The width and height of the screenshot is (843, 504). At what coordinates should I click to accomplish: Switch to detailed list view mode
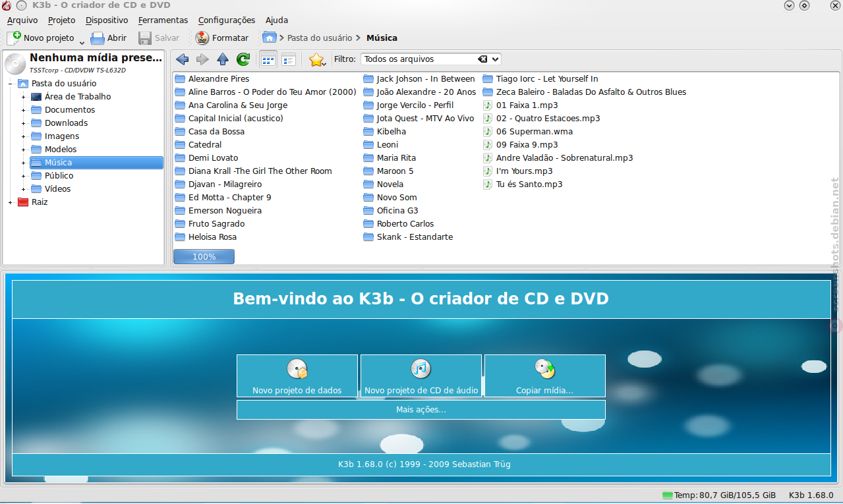point(288,59)
